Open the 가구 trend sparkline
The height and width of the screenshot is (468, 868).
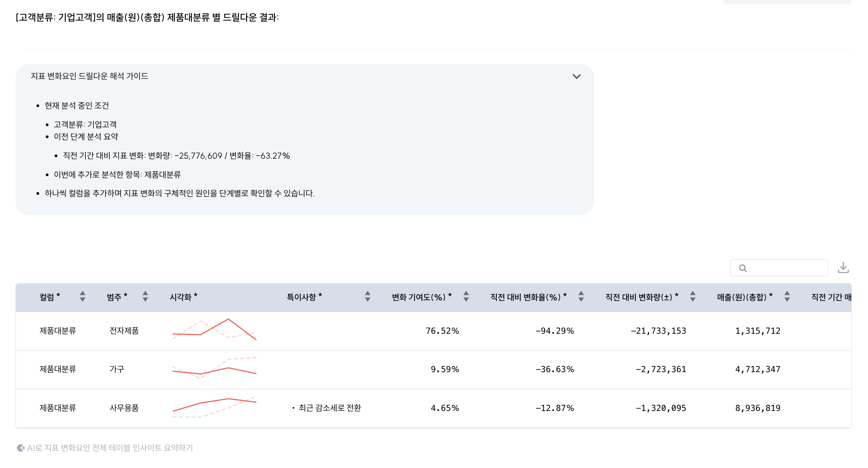click(x=214, y=368)
